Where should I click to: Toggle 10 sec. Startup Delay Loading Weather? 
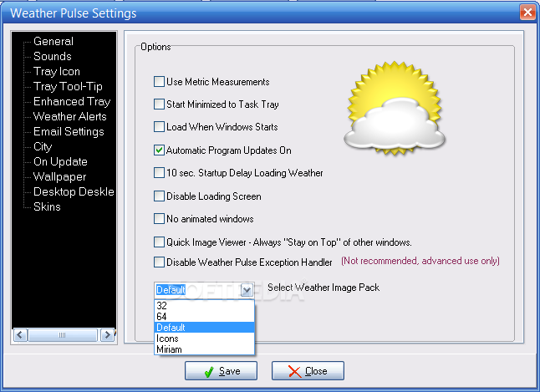click(x=159, y=172)
